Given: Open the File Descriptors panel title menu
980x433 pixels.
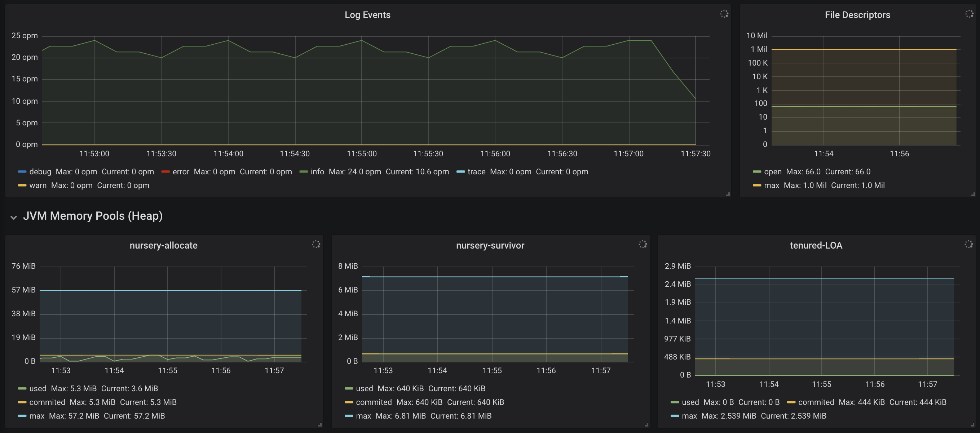Looking at the screenshot, I should point(857,15).
